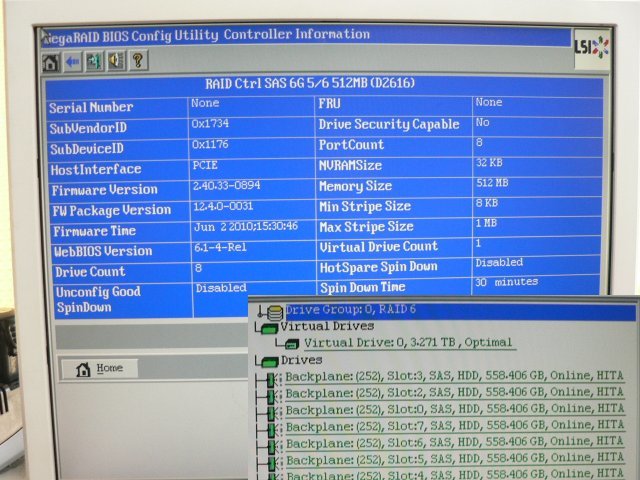Click the drive icon for Slot:5
This screenshot has width=640, height=480.
(x=273, y=462)
